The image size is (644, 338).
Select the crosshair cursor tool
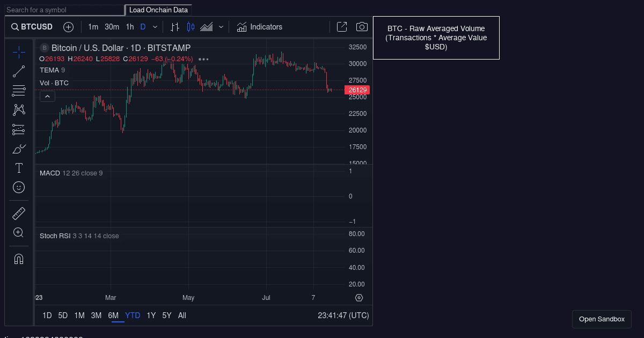(x=19, y=52)
